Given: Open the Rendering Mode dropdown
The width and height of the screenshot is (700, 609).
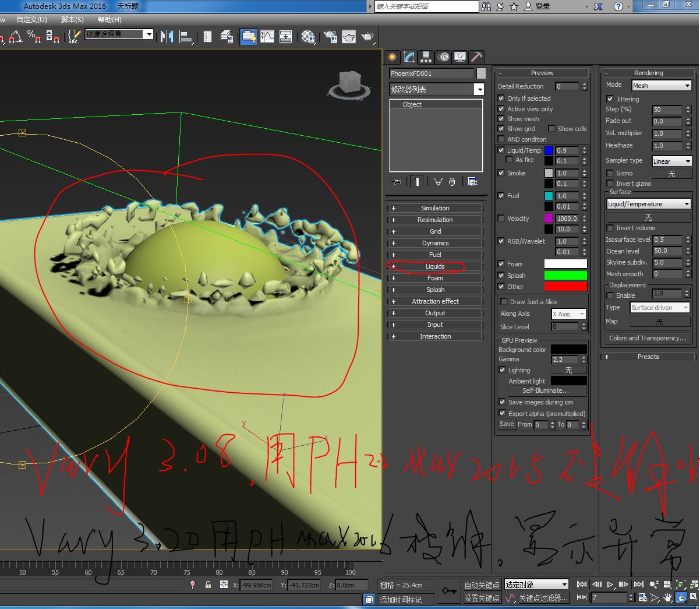Looking at the screenshot, I should (x=661, y=86).
